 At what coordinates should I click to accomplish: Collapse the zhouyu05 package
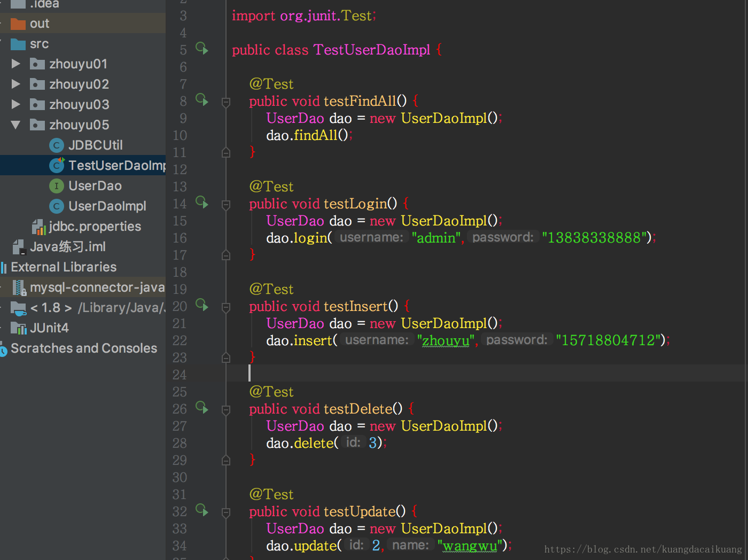pos(16,125)
